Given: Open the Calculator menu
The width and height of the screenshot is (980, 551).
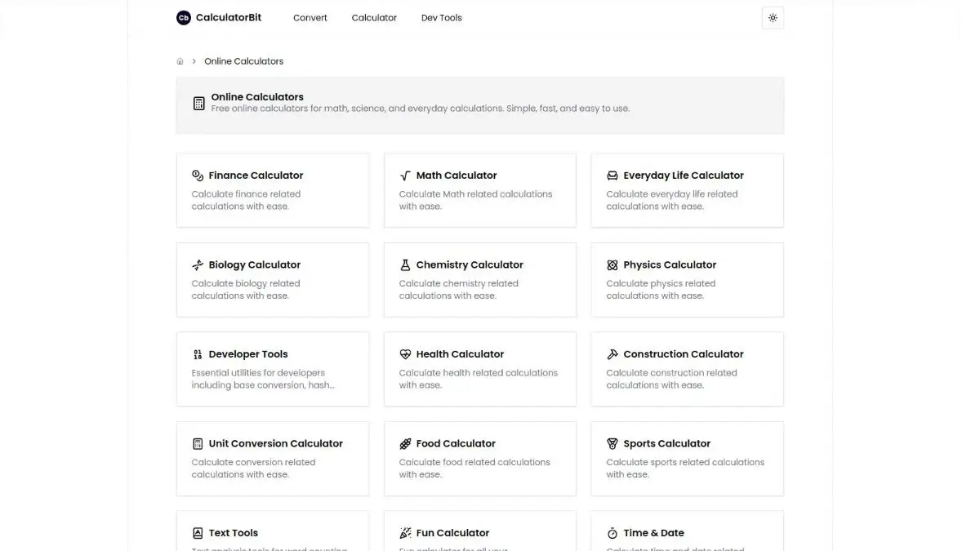Looking at the screenshot, I should [x=374, y=18].
